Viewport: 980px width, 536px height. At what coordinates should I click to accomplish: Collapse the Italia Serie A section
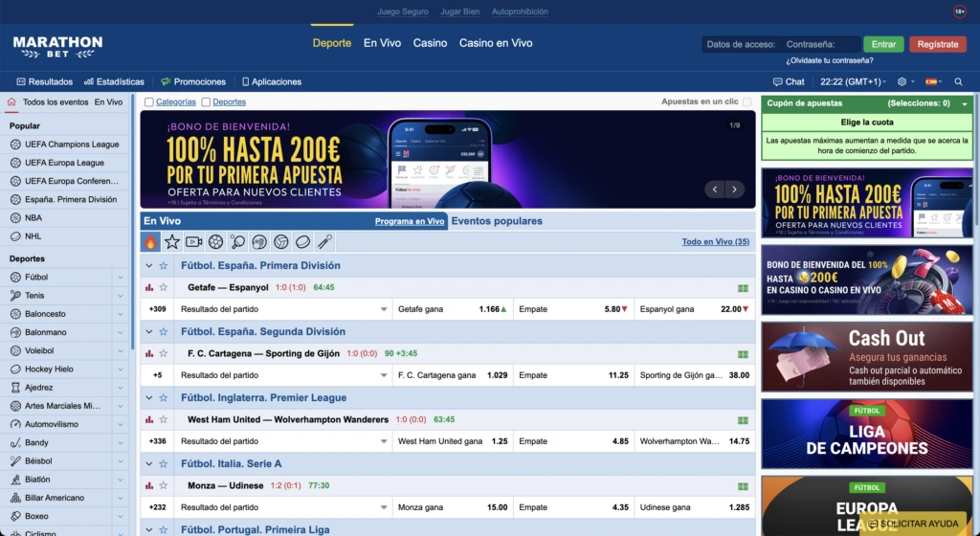point(148,464)
